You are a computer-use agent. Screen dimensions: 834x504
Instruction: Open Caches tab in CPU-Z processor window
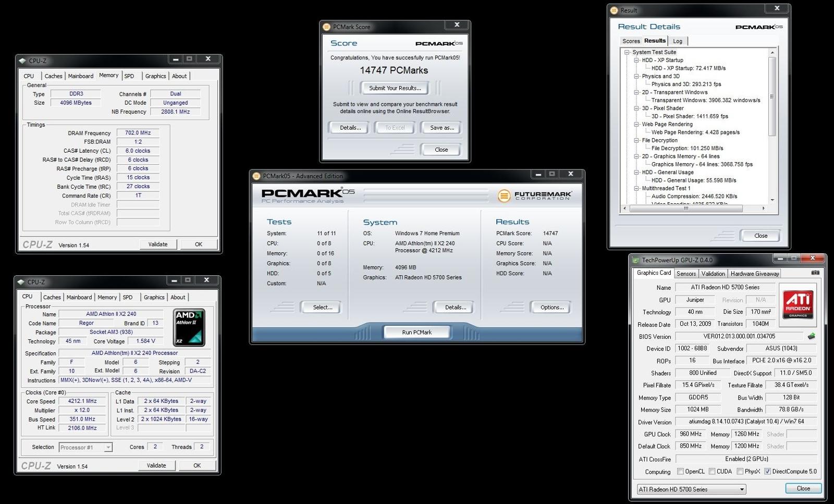pos(52,298)
